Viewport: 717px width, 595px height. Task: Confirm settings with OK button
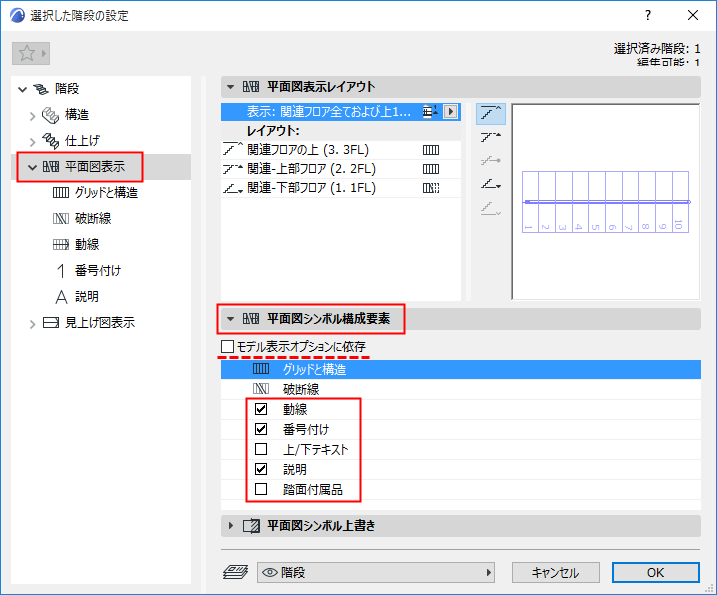click(x=656, y=573)
